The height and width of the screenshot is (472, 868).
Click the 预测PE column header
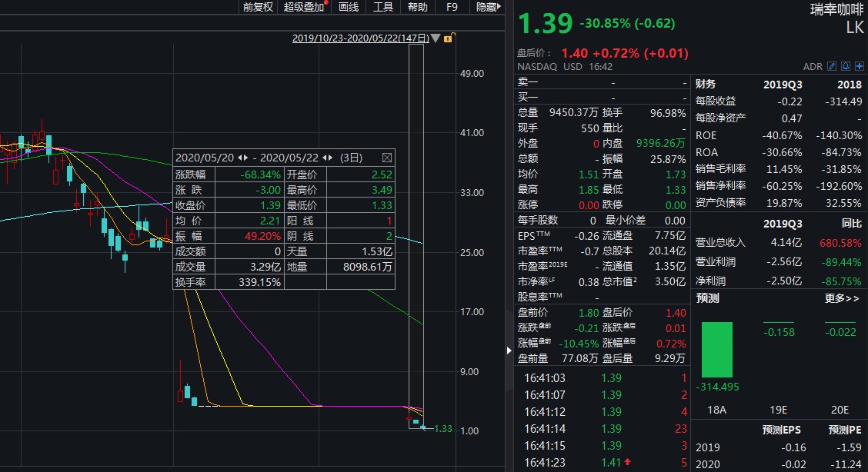pos(845,430)
